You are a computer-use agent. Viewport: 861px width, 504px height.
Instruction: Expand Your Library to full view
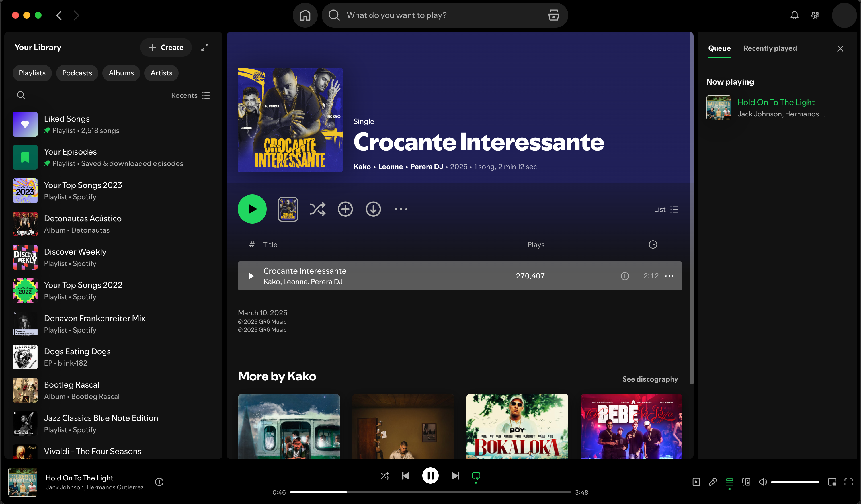[205, 48]
